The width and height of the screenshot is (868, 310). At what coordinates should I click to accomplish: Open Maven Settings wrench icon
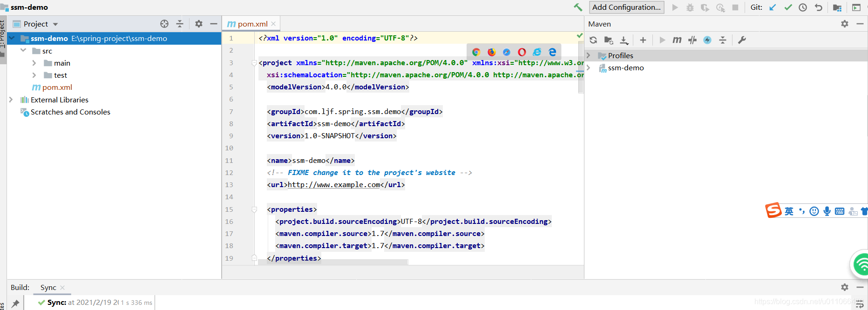click(x=742, y=40)
